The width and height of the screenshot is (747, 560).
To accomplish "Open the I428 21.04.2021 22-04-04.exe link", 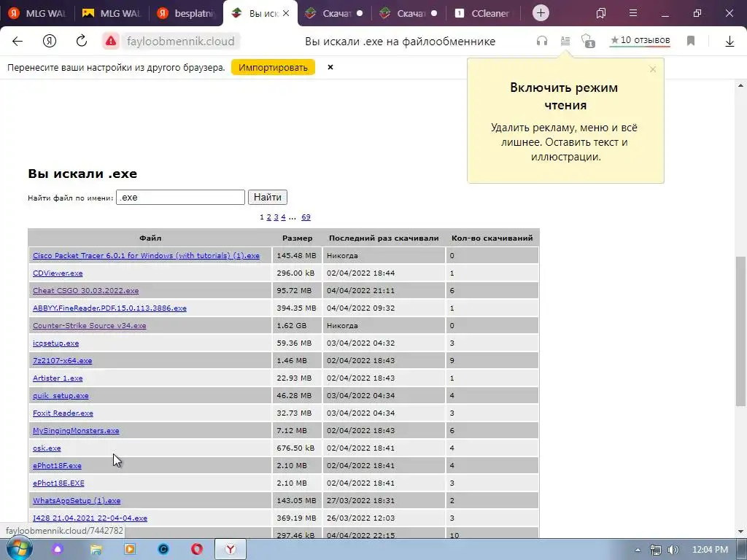I will [x=90, y=518].
